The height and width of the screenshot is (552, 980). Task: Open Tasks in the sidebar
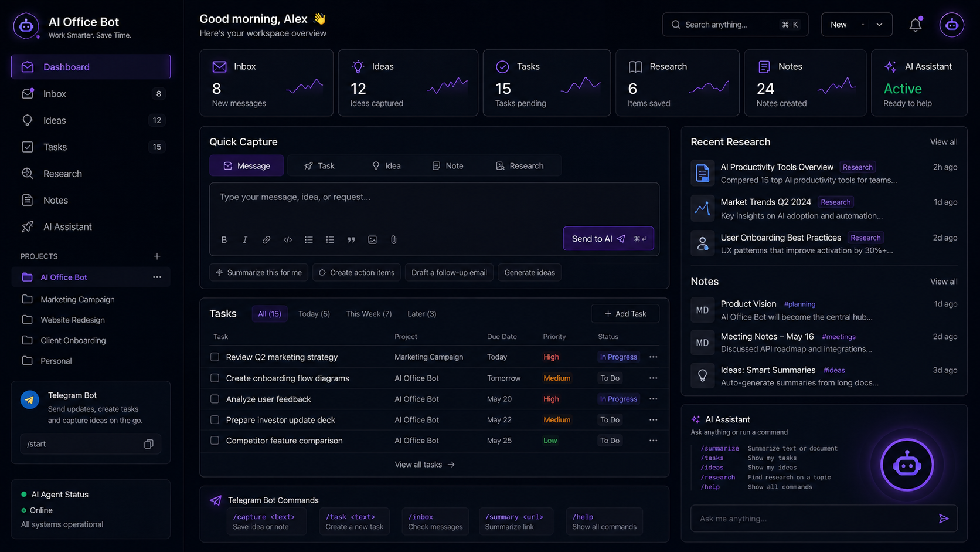[x=91, y=147]
